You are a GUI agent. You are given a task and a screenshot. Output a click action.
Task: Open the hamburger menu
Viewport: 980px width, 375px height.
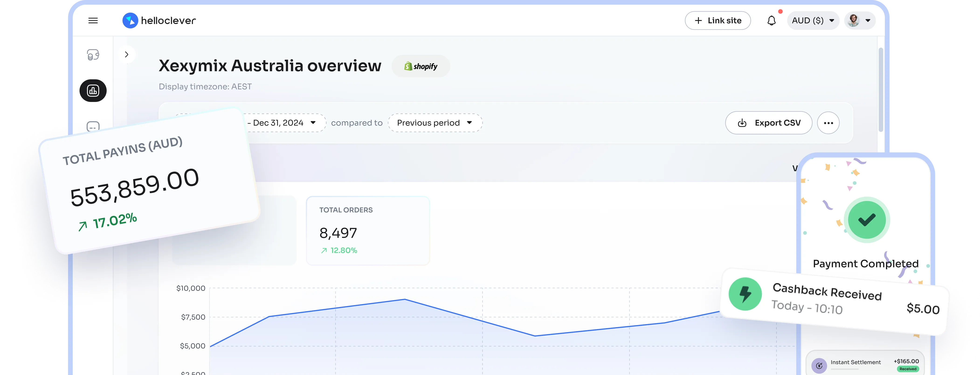point(93,21)
